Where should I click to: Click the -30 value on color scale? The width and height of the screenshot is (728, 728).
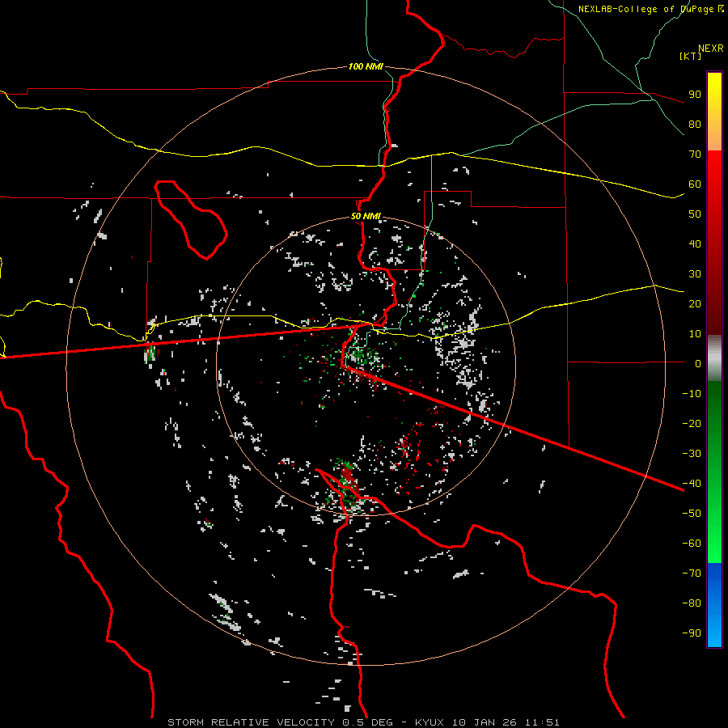coord(692,454)
